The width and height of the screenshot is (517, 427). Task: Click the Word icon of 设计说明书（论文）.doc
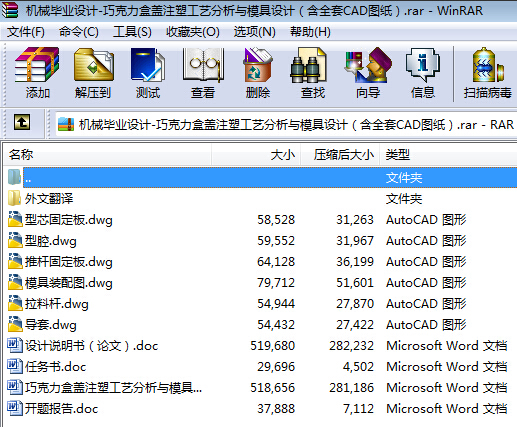[15, 345]
